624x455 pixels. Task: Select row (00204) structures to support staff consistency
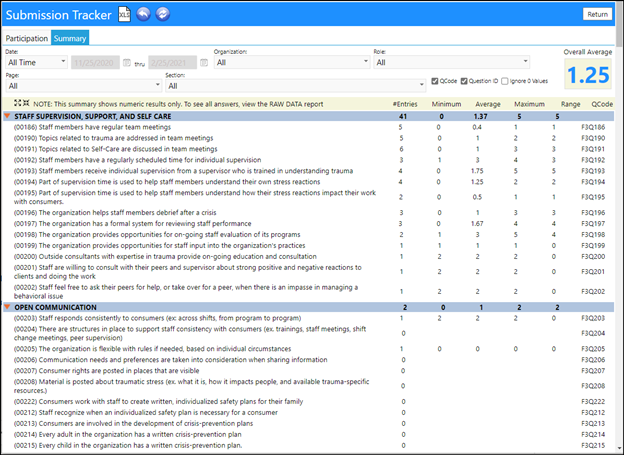tap(308, 333)
